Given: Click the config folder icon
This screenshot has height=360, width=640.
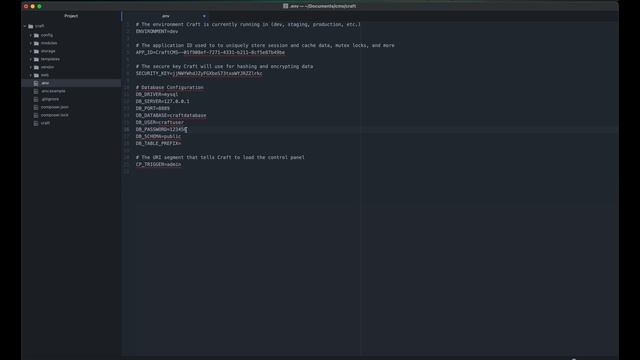Looking at the screenshot, I should [36, 35].
